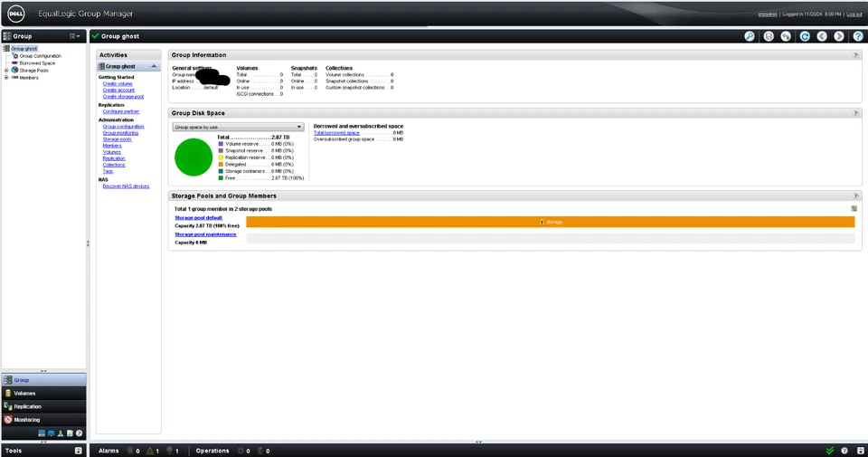The width and height of the screenshot is (868, 457).
Task: Click the discard changes undo arrow icon
Action: 786,36
